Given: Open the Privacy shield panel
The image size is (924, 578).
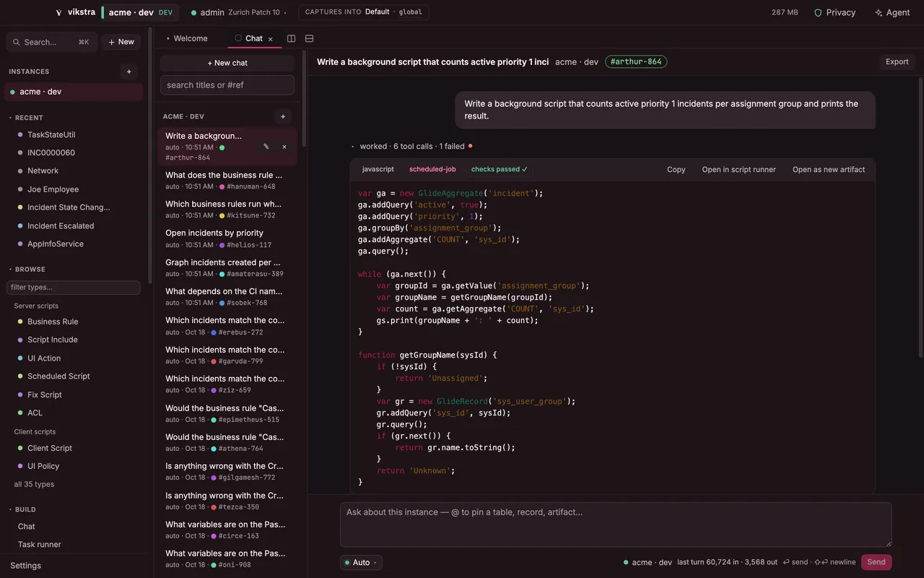Looking at the screenshot, I should tap(834, 12).
